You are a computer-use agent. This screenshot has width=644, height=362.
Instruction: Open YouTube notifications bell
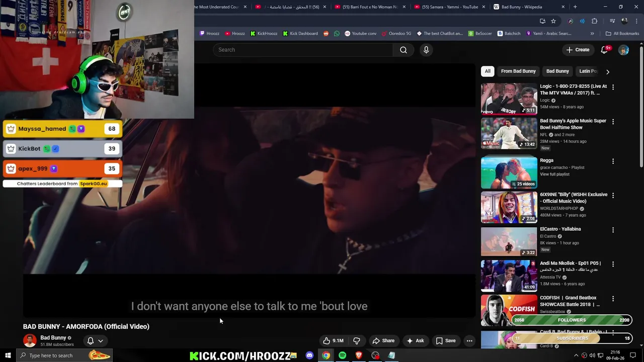pyautogui.click(x=605, y=50)
